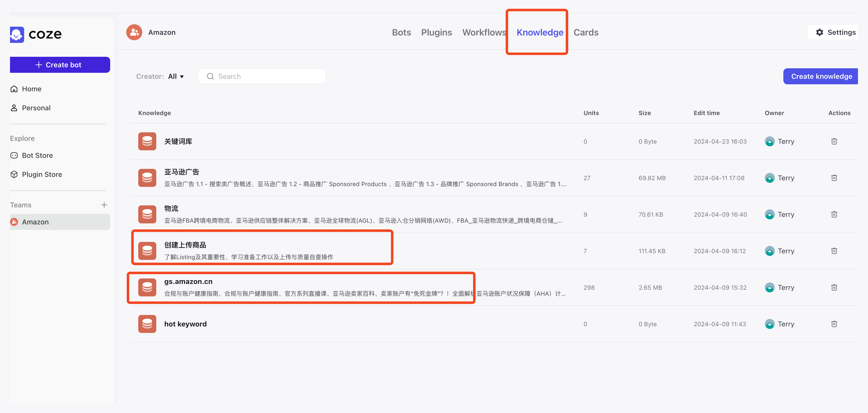This screenshot has width=868, height=413.
Task: Open the 关键词库 knowledge database icon
Action: click(x=147, y=141)
